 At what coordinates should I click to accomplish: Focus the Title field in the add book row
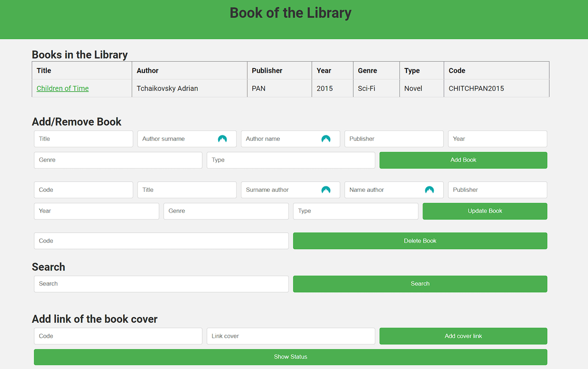coord(83,139)
